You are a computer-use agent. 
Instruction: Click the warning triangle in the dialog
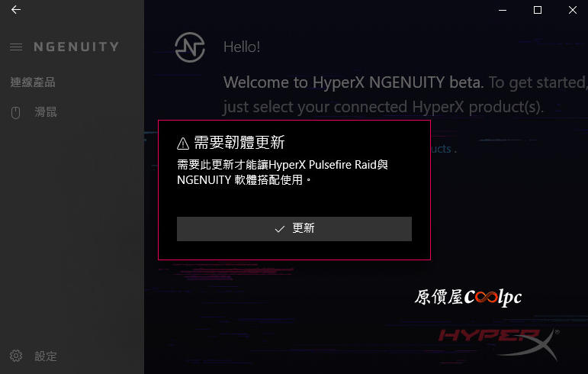(x=183, y=143)
